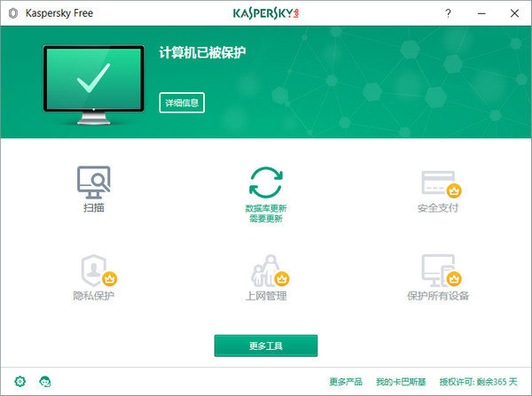
Task: Click the Kaspersky shield icon in title bar
Action: 12,13
